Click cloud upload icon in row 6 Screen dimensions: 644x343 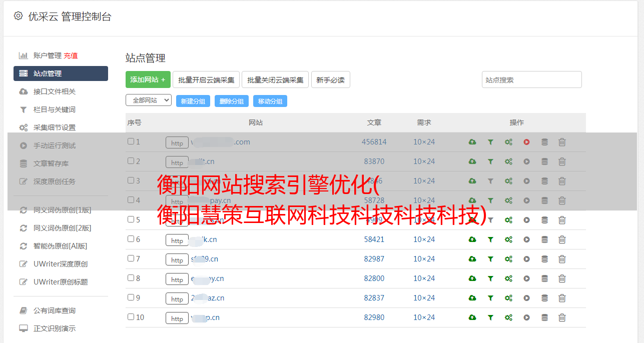[472, 239]
